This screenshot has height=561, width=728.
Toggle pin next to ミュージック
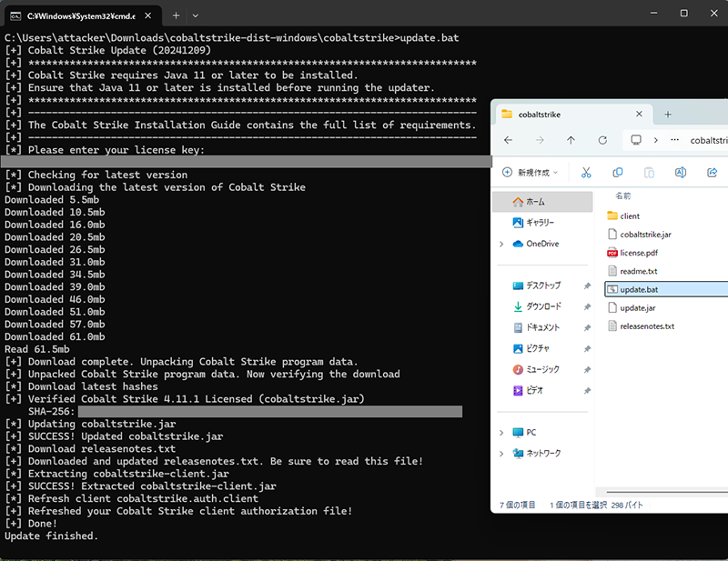[x=587, y=369]
